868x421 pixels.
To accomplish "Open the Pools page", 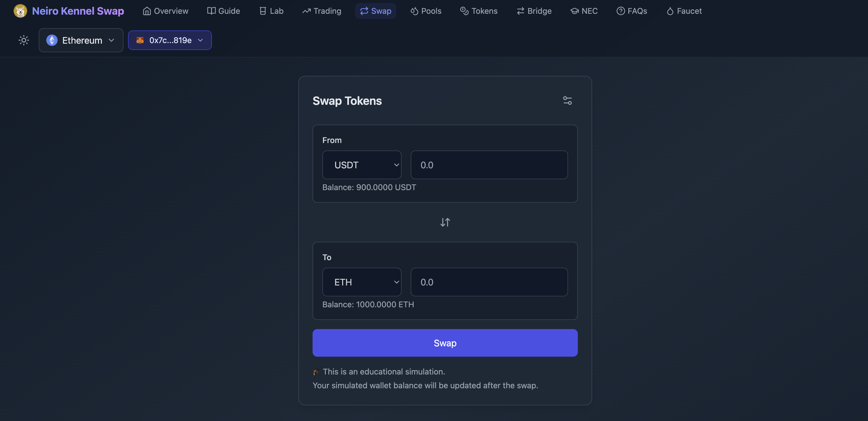I will (x=426, y=11).
